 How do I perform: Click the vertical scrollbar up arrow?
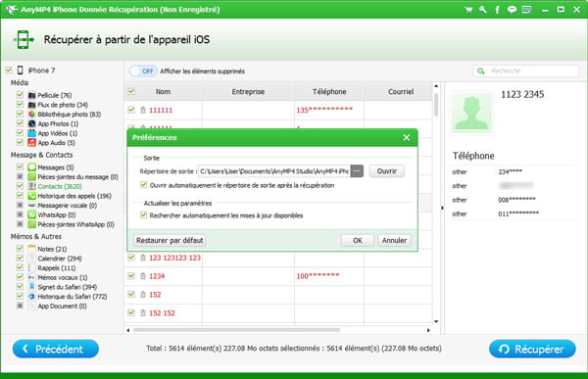coord(436,86)
